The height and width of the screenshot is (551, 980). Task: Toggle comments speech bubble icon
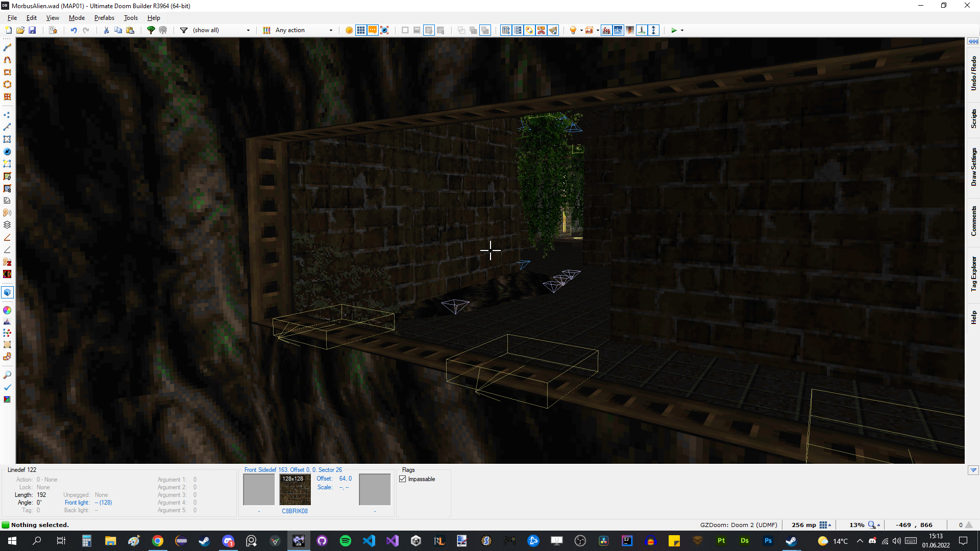[x=373, y=30]
